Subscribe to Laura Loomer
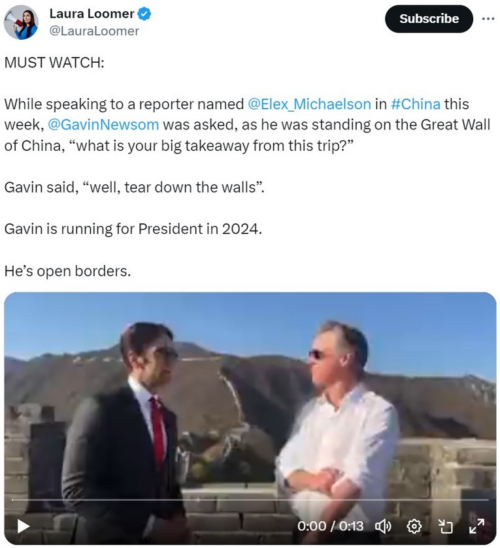Image resolution: width=500 pixels, height=548 pixels. [429, 19]
